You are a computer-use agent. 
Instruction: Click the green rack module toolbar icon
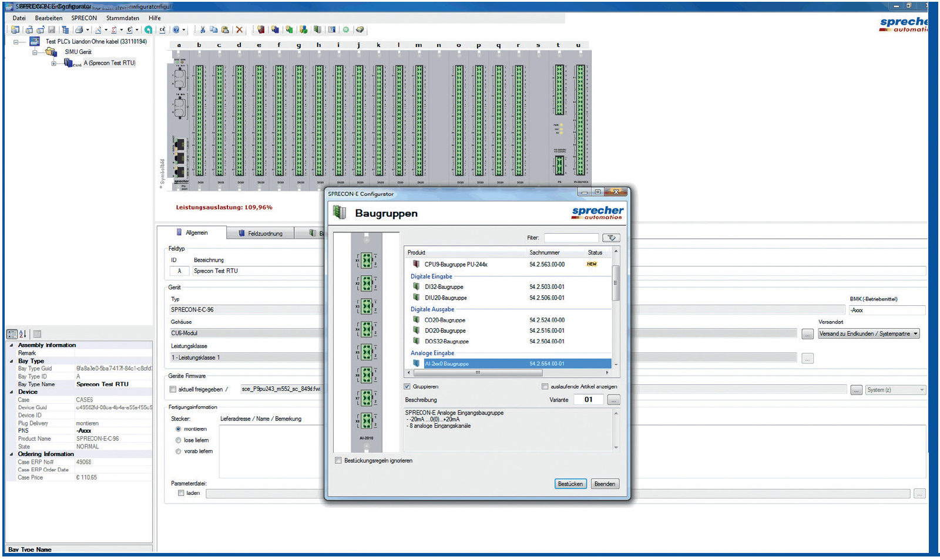(x=317, y=29)
